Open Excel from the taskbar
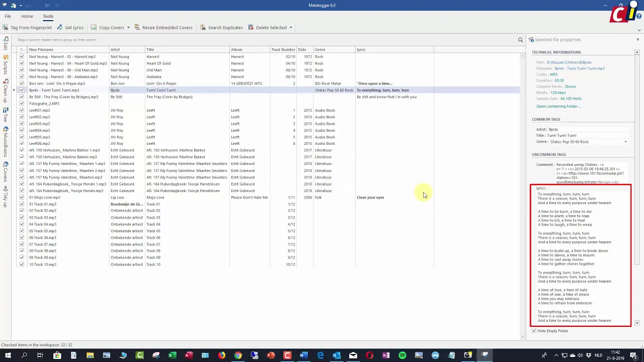This screenshot has width=644, height=362. [172, 356]
